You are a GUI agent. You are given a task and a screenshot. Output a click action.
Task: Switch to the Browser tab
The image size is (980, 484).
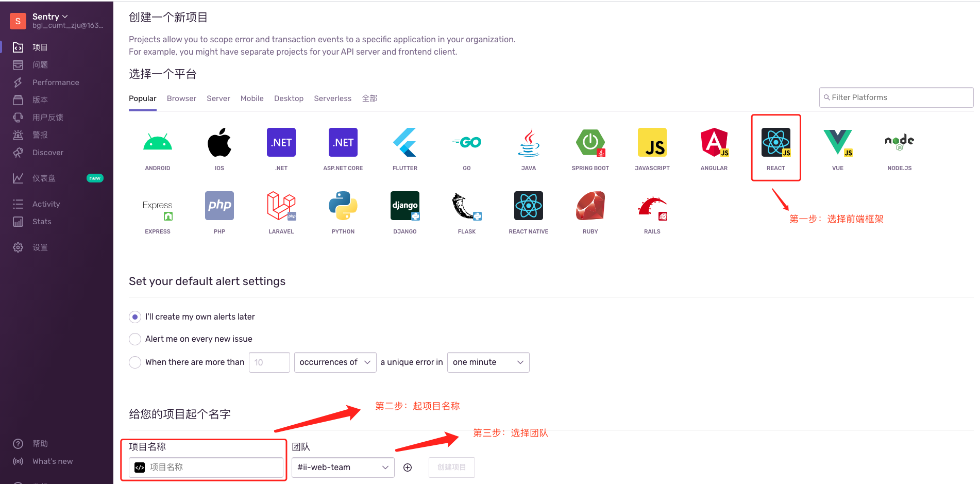tap(181, 98)
